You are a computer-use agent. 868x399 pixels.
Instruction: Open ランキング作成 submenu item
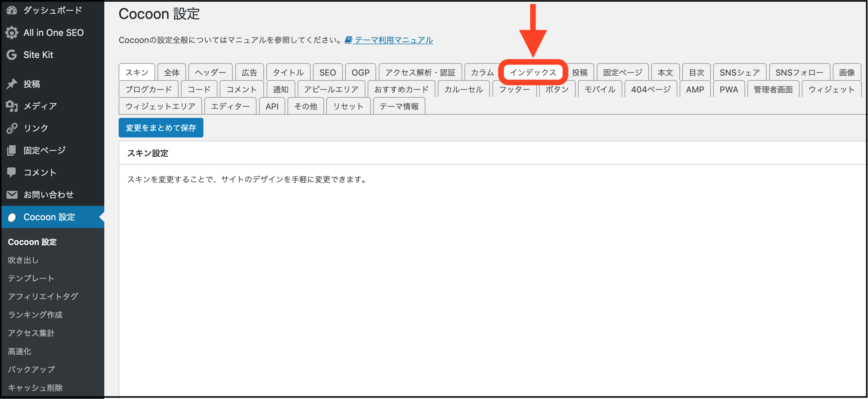point(35,315)
